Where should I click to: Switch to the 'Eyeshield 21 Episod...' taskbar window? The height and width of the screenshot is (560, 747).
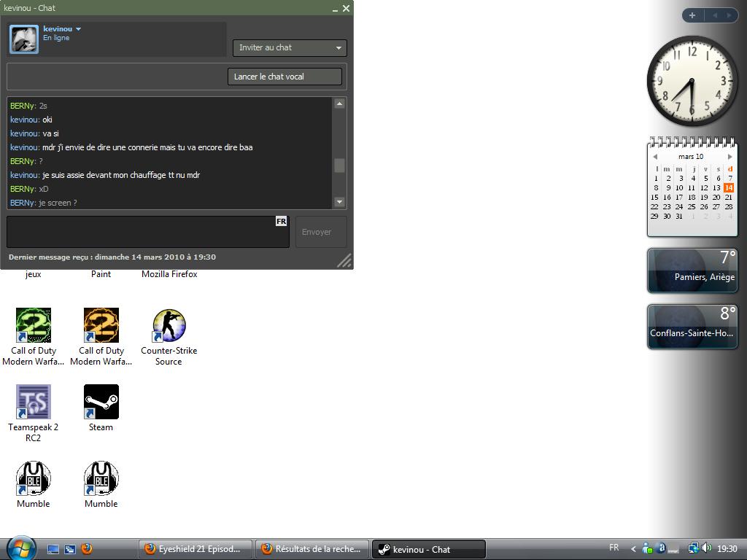tap(195, 549)
